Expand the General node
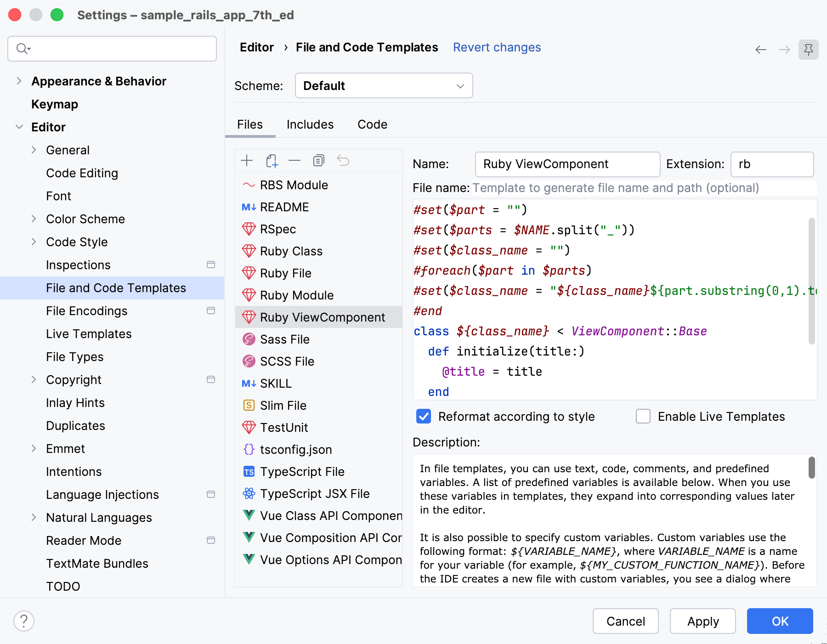827x644 pixels. (x=34, y=150)
